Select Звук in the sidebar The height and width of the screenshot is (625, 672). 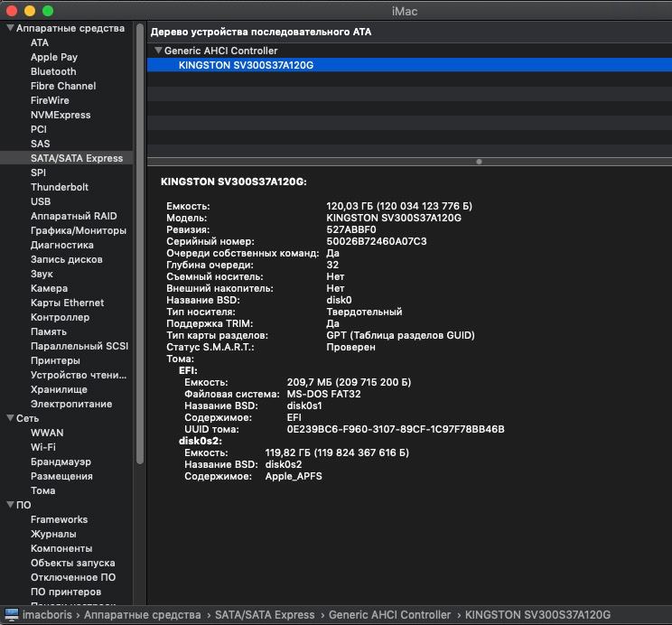coord(42,274)
